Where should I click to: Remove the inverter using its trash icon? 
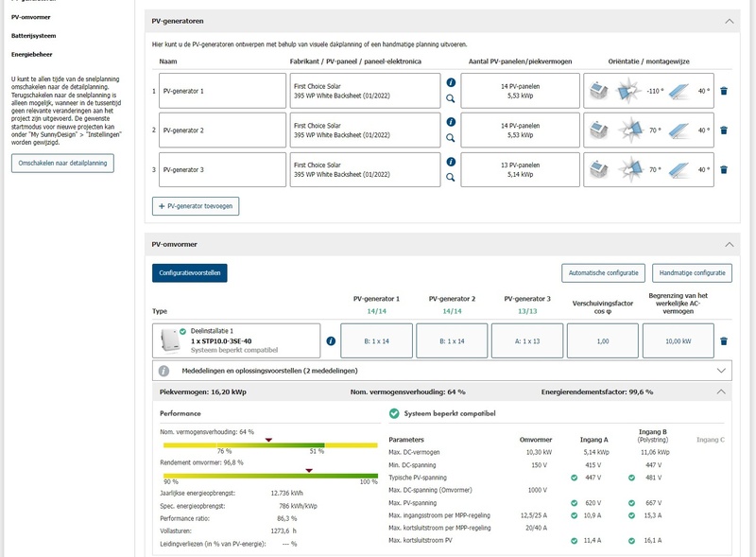click(724, 340)
